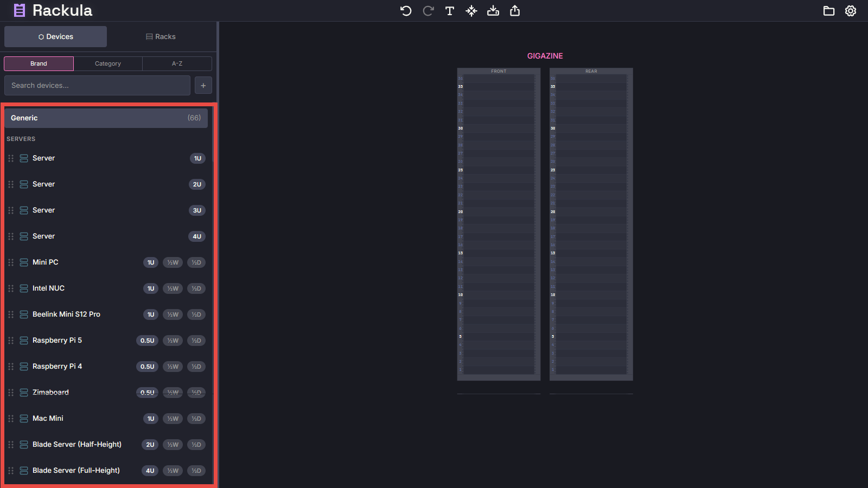Image resolution: width=868 pixels, height=488 pixels.
Task: Open the folder icon in top right
Action: pyautogui.click(x=828, y=11)
